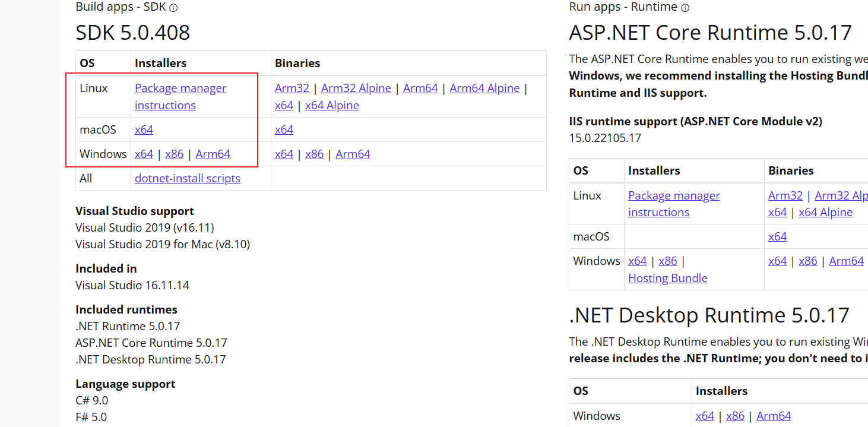
Task: Download .NET Desktop Runtime Windows x64 installer
Action: [x=705, y=416]
